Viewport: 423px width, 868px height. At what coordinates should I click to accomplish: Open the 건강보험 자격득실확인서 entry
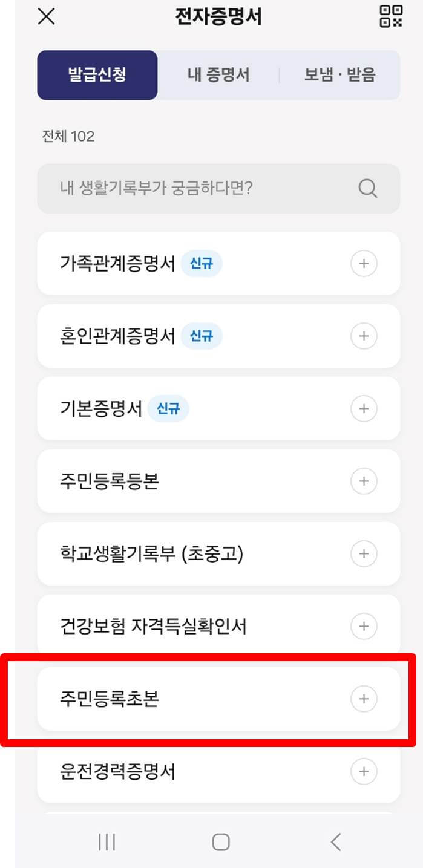[182, 626]
